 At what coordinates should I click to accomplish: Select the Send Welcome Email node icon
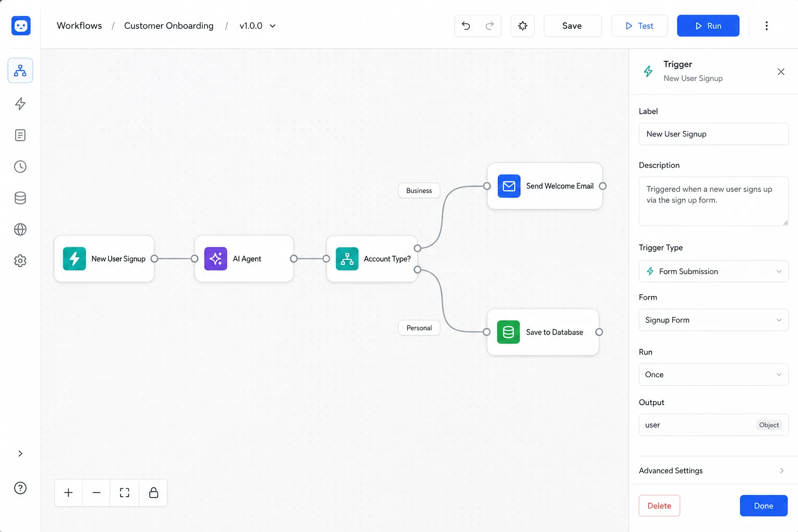[x=509, y=186]
